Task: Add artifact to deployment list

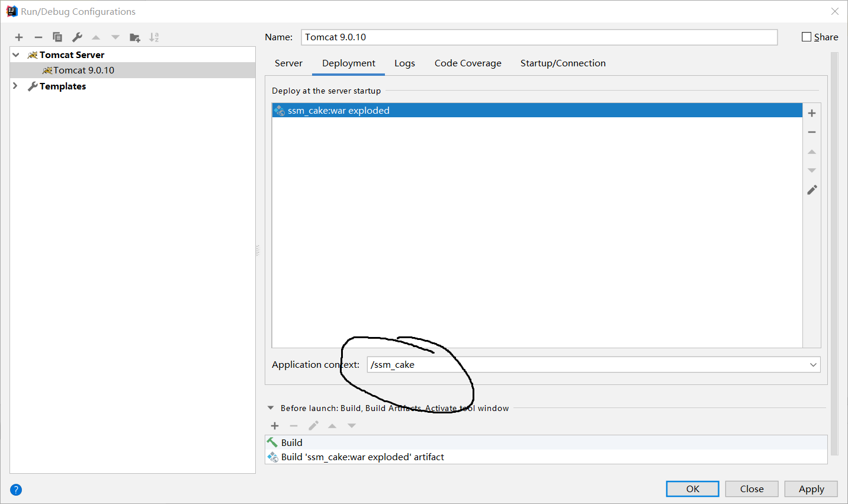Action: 812,113
